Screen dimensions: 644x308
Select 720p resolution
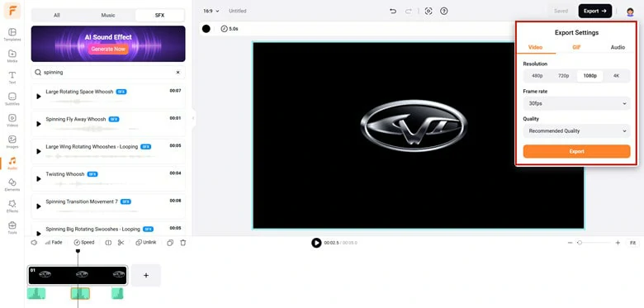pos(563,76)
